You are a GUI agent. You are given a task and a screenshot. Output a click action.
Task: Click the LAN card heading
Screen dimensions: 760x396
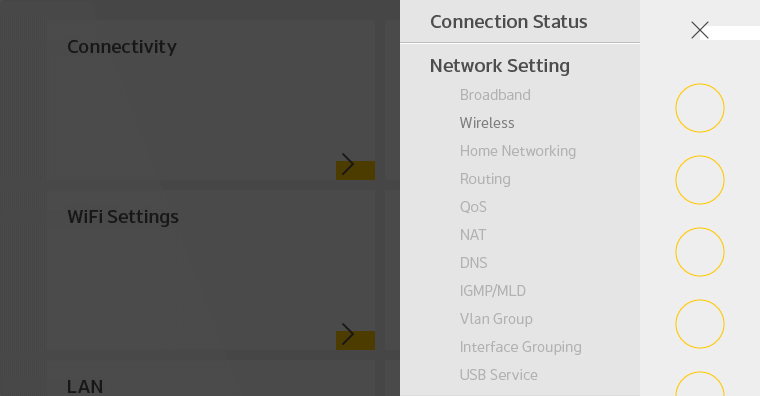coord(85,387)
